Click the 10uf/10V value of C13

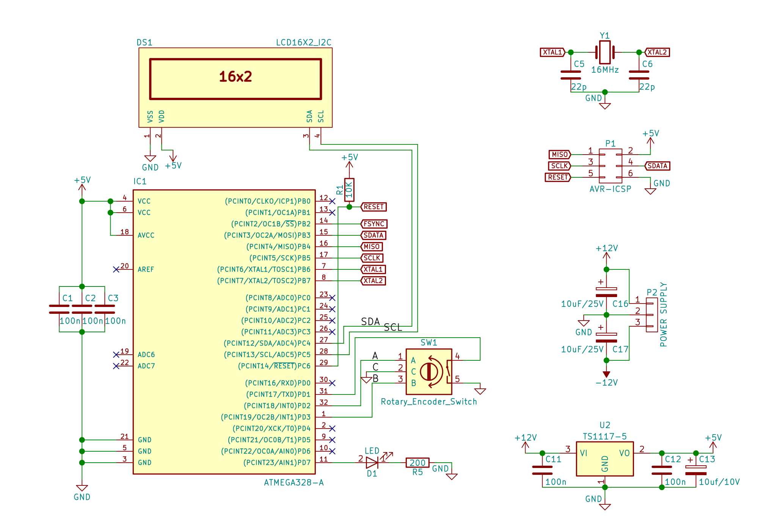[719, 482]
